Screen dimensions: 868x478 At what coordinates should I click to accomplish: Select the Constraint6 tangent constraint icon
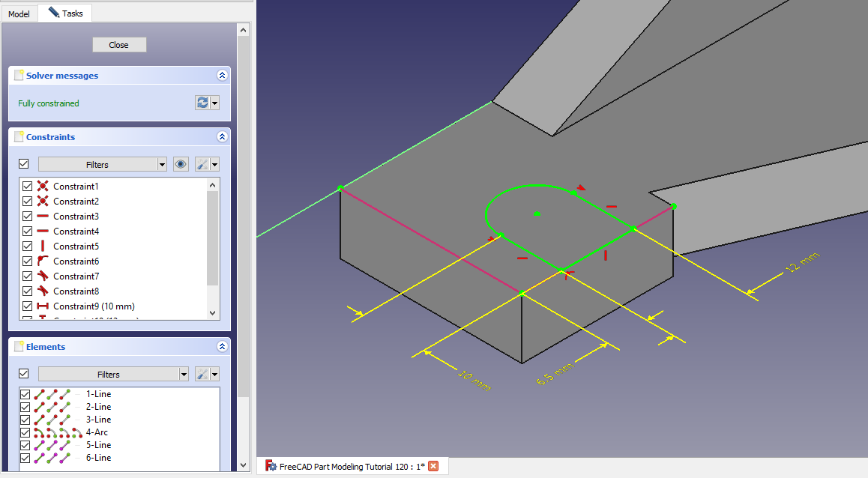click(x=43, y=261)
